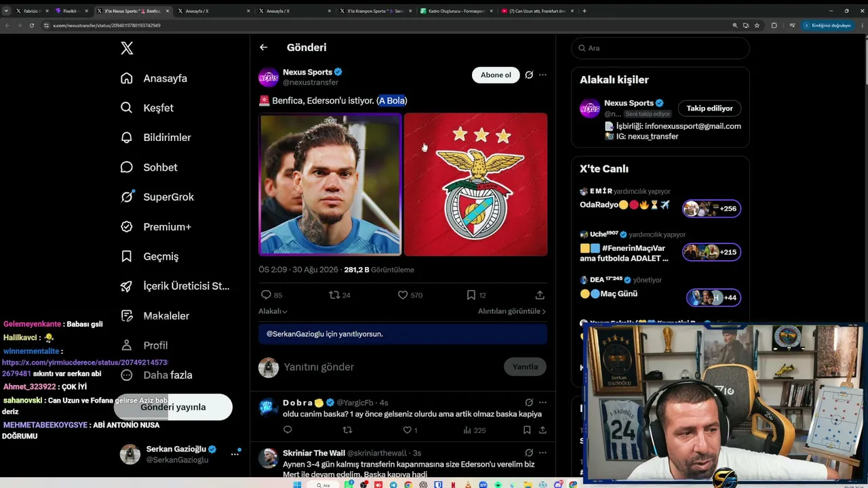Go to Anasayfa in the left sidebar
The height and width of the screenshot is (488, 868).
(x=153, y=78)
